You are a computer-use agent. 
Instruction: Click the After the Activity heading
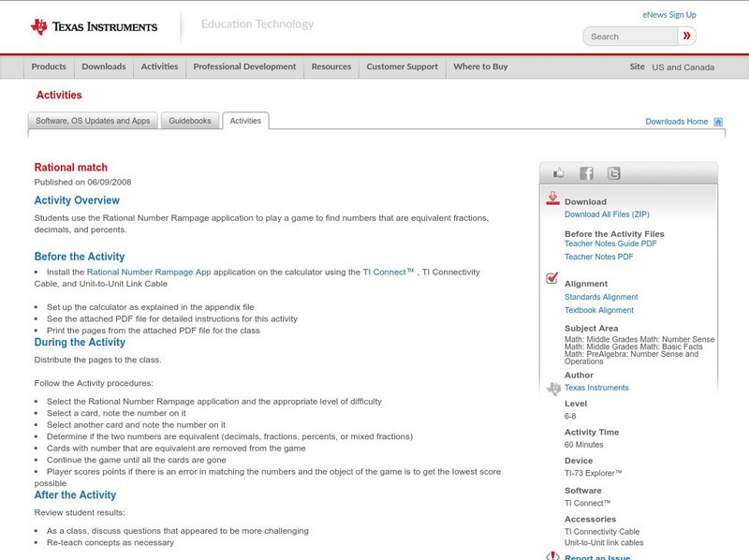pyautogui.click(x=75, y=495)
